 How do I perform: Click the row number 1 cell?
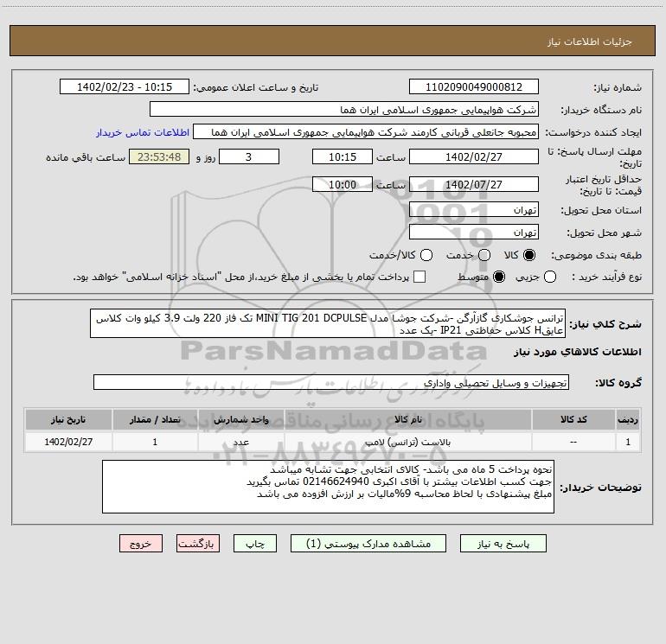click(x=628, y=442)
